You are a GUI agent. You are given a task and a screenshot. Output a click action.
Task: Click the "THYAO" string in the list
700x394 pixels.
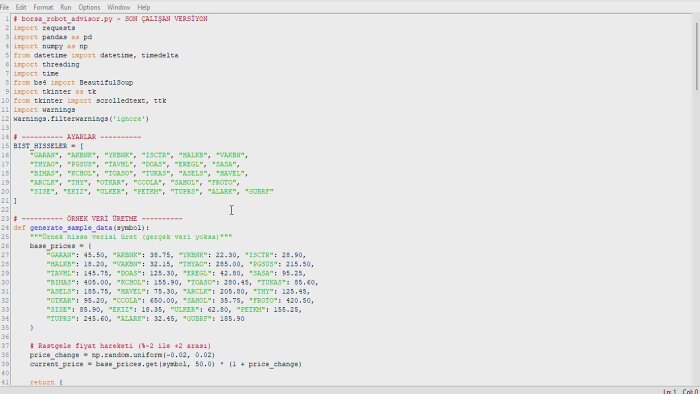pos(45,164)
